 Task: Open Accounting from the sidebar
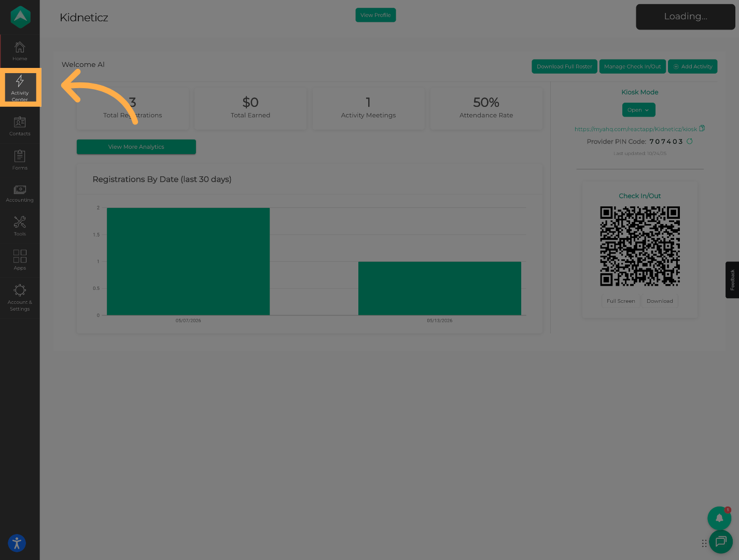click(20, 194)
